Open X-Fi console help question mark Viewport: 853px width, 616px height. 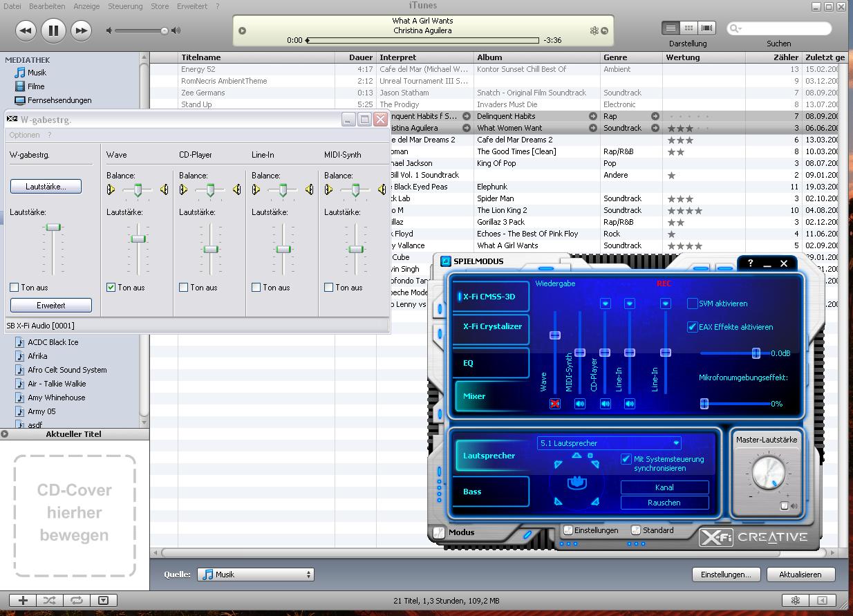[750, 263]
